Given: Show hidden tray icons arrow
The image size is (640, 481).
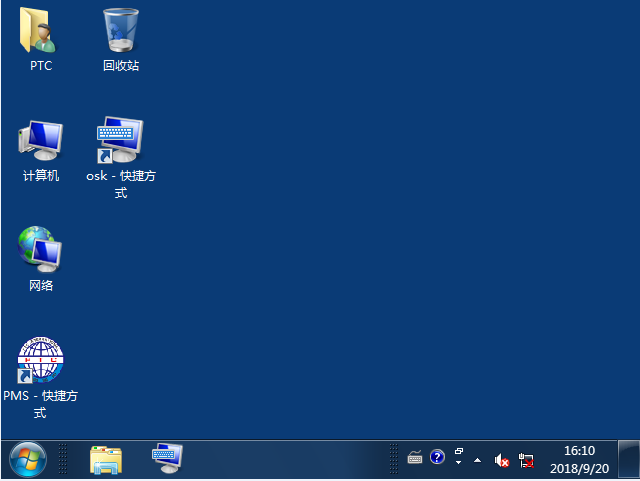Looking at the screenshot, I should click(x=477, y=461).
